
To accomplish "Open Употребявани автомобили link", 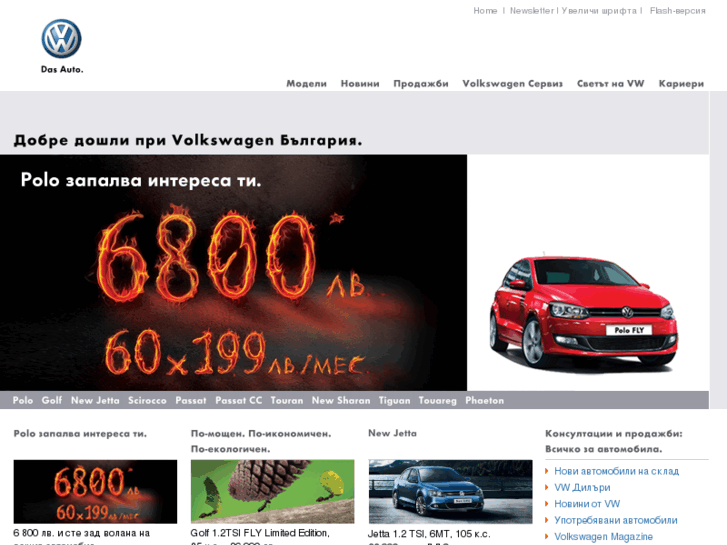I will click(x=616, y=520).
